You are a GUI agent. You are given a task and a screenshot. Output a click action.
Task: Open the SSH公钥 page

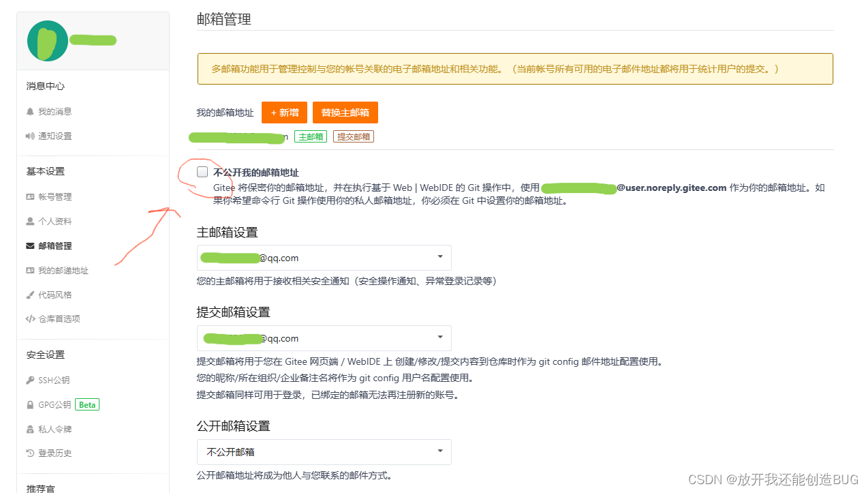click(x=54, y=380)
